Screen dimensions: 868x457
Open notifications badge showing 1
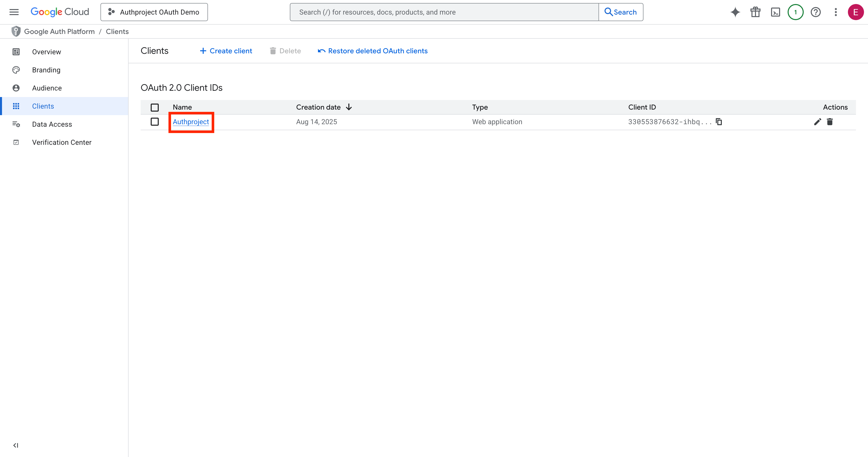tap(796, 12)
